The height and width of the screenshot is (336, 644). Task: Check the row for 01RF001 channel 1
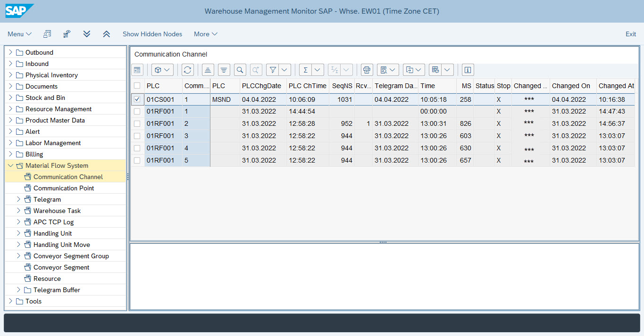tap(137, 112)
